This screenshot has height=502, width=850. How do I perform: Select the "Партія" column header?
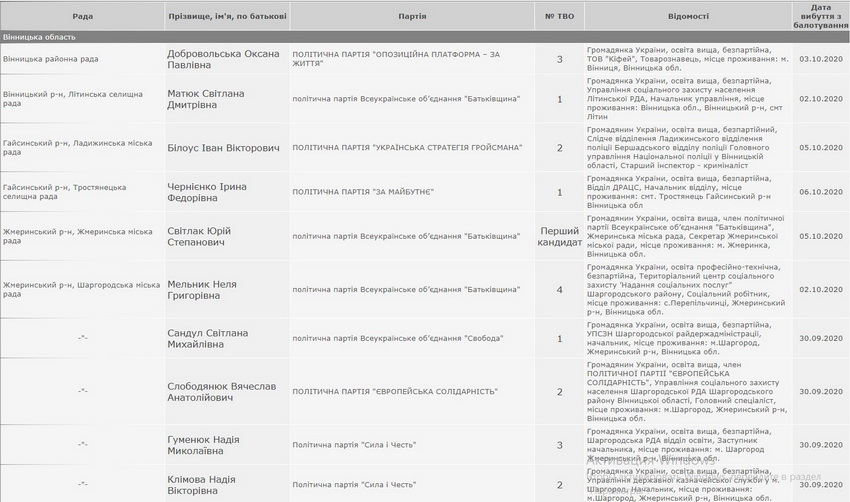[x=411, y=17]
